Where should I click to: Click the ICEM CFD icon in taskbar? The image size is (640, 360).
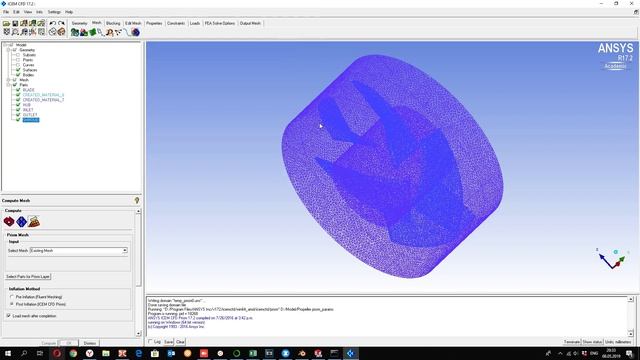click(351, 353)
